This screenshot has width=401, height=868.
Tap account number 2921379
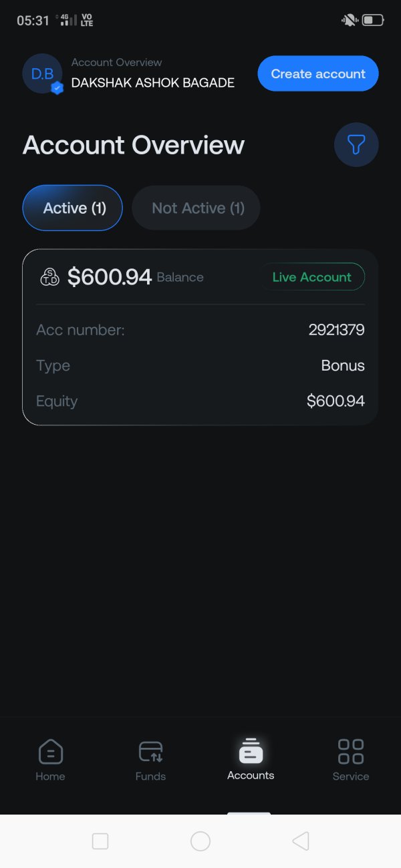click(x=336, y=330)
